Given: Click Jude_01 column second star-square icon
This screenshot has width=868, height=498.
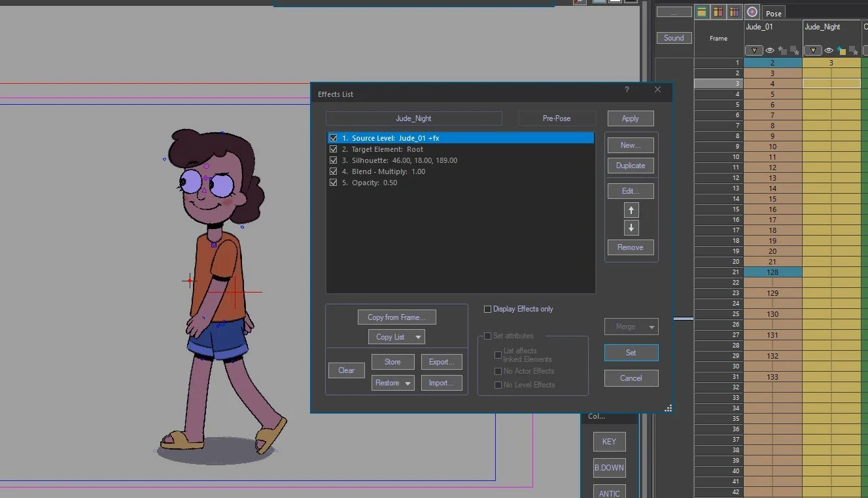Looking at the screenshot, I should pyautogui.click(x=794, y=50).
